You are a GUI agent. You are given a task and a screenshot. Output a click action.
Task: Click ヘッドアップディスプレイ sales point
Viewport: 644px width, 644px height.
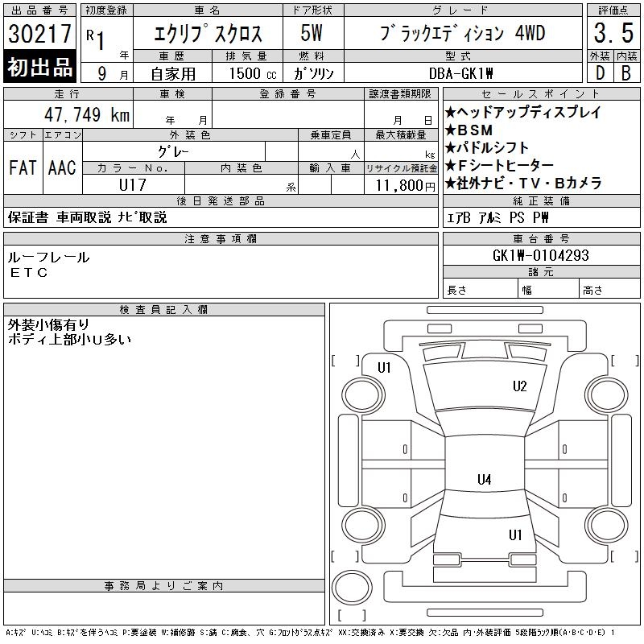pos(522,112)
